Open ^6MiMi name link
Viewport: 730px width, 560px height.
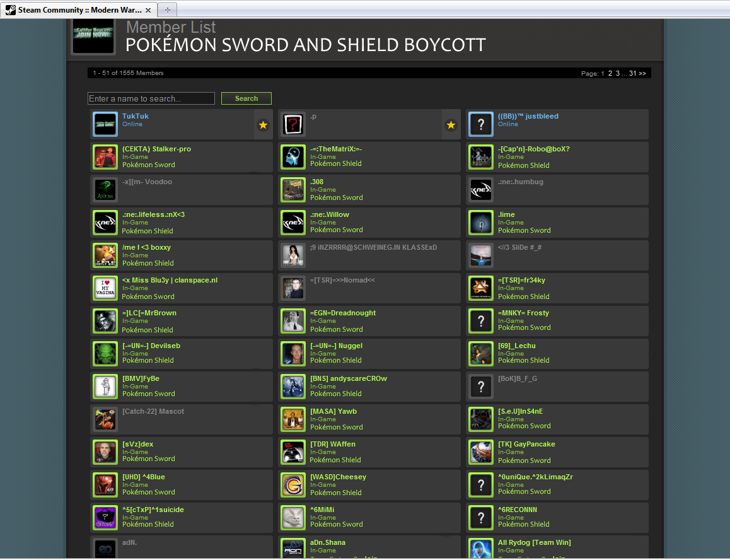(x=322, y=510)
